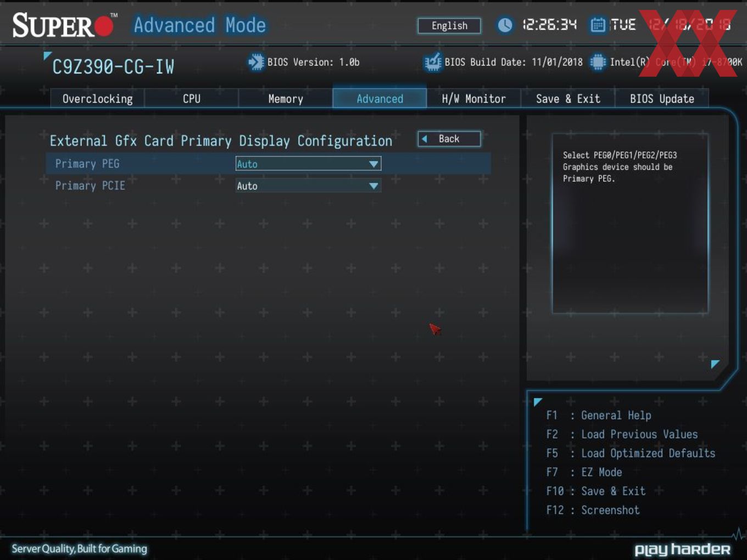Click the Back button
Viewport: 747px width, 560px height.
coord(449,139)
